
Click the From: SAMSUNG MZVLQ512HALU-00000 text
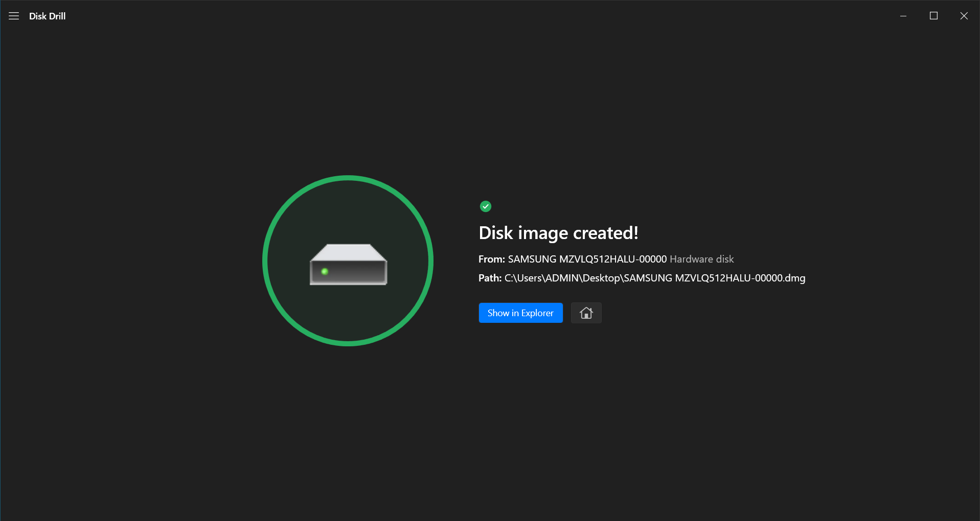coord(573,259)
